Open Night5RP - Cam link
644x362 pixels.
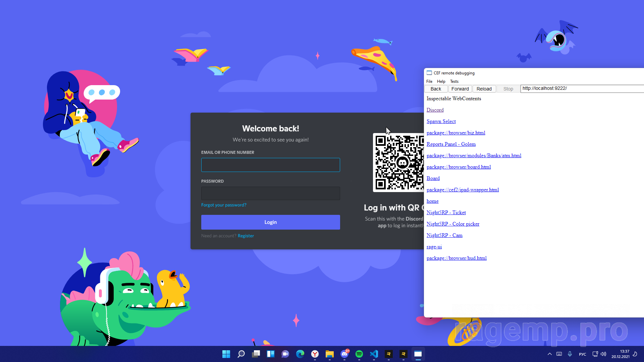click(444, 235)
